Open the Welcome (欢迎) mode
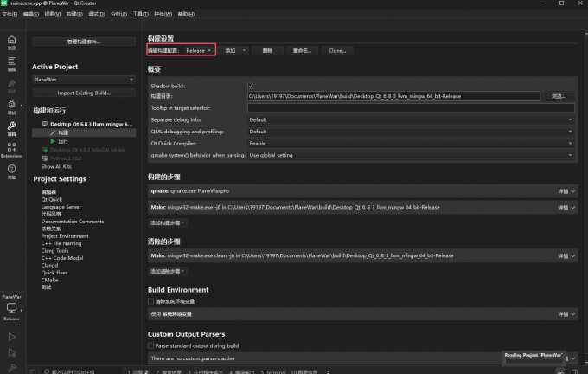Viewport: 588px width, 374px height. [x=11, y=42]
